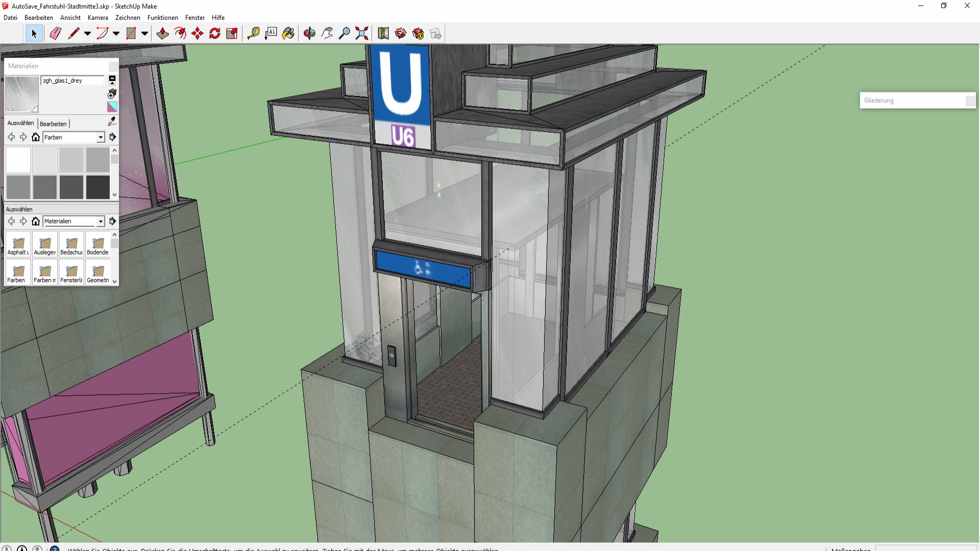
Task: Open the Add Location map tool
Action: (383, 34)
